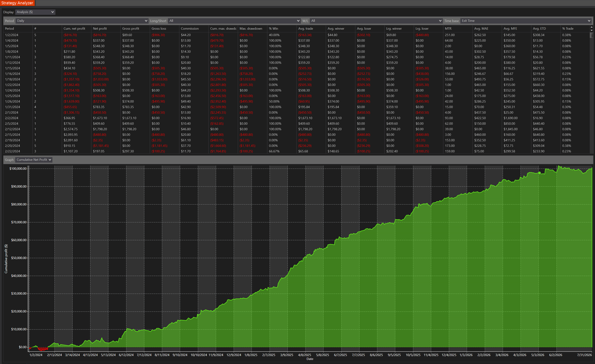Screen dimensions: 595x364
Task: Select the 2/15/2024 period row
Action: [296, 135]
